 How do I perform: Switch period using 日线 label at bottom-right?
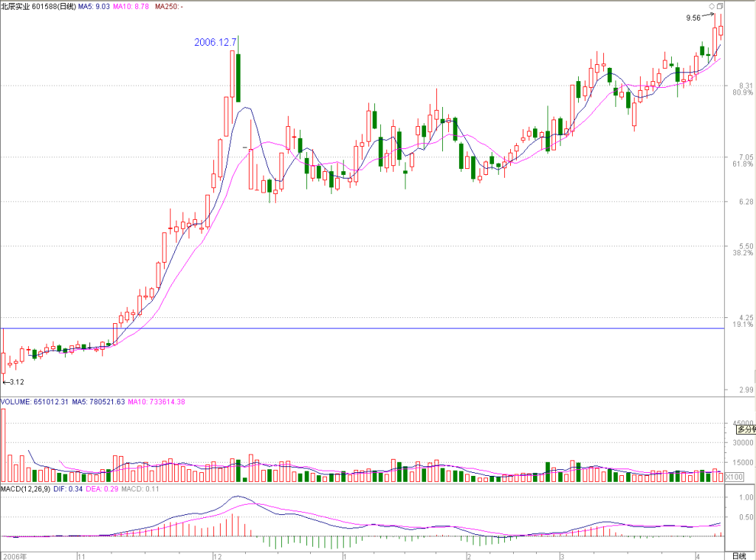pyautogui.click(x=738, y=556)
